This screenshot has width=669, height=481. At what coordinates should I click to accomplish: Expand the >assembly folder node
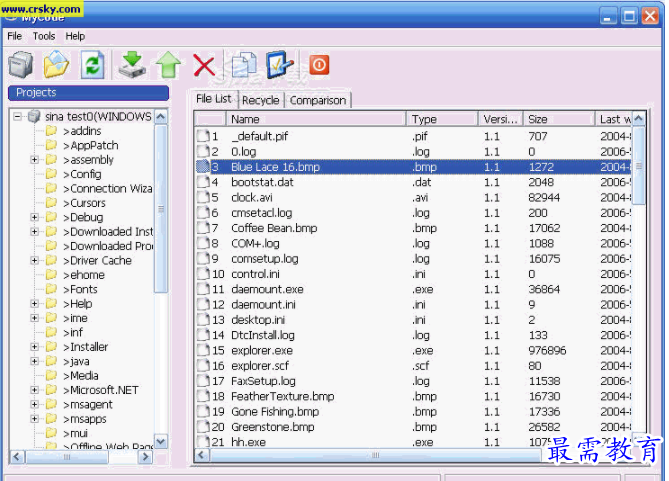[35, 160]
